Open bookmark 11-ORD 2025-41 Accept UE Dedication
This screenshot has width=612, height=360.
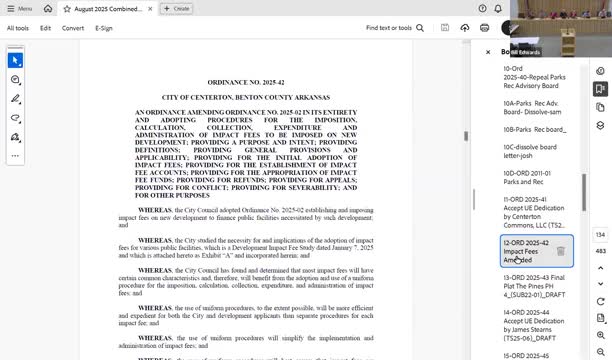point(534,212)
